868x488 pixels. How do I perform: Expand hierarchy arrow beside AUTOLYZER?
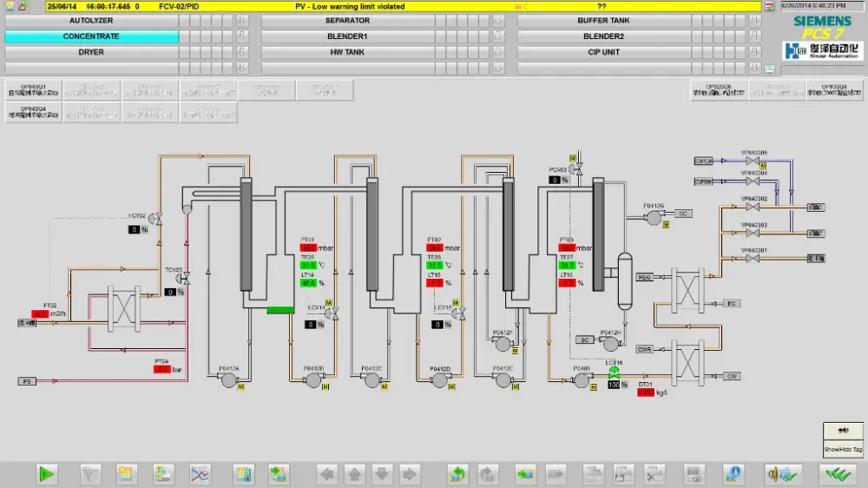[242, 21]
